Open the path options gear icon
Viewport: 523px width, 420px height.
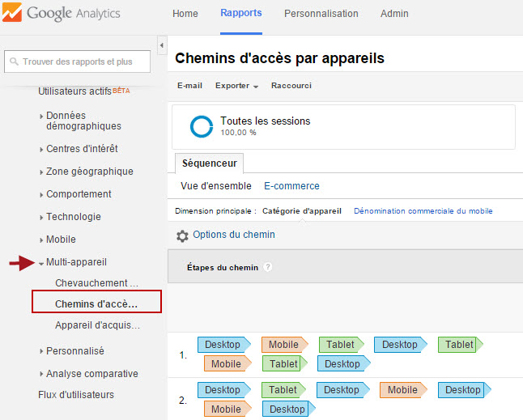182,236
